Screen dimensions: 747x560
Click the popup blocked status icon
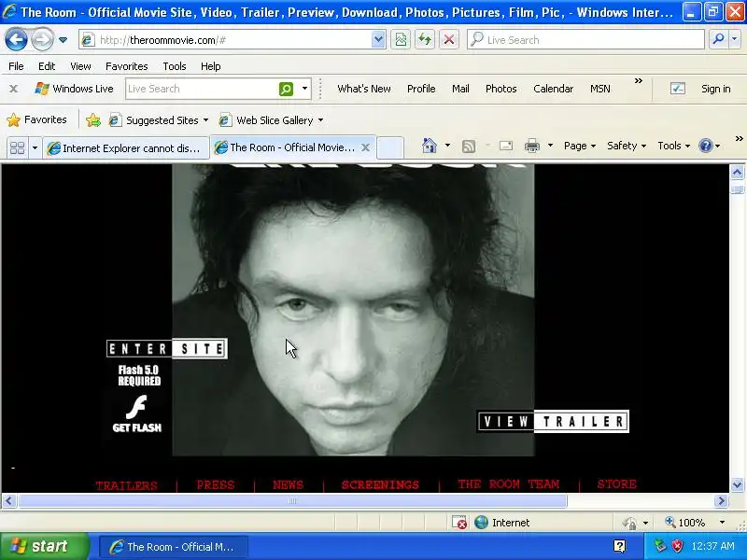[459, 523]
